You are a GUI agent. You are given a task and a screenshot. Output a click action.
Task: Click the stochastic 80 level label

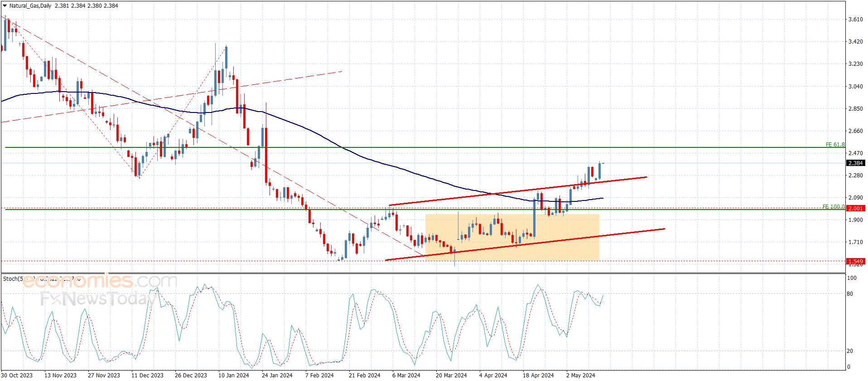850,294
